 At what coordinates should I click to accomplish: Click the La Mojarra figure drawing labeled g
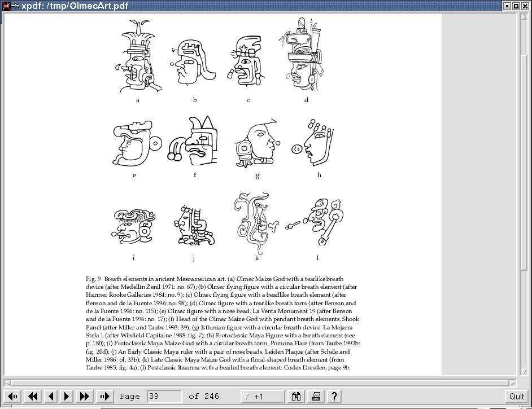coord(257,144)
